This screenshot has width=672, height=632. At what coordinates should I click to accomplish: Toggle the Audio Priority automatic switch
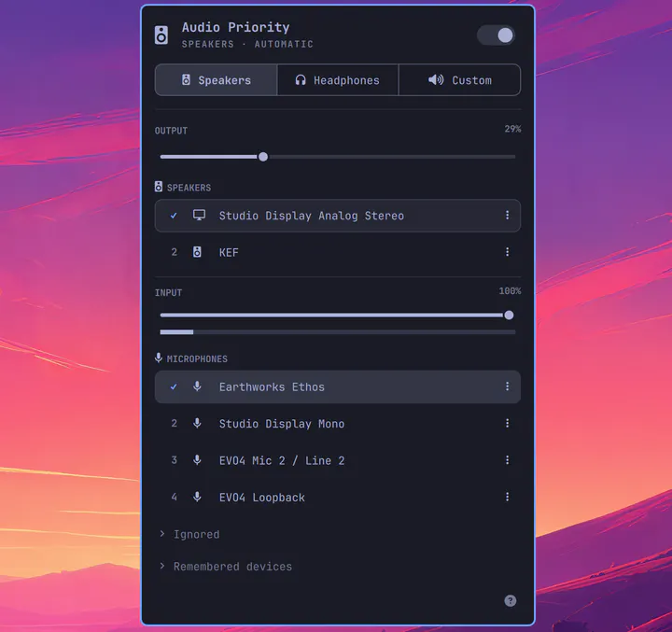[496, 35]
